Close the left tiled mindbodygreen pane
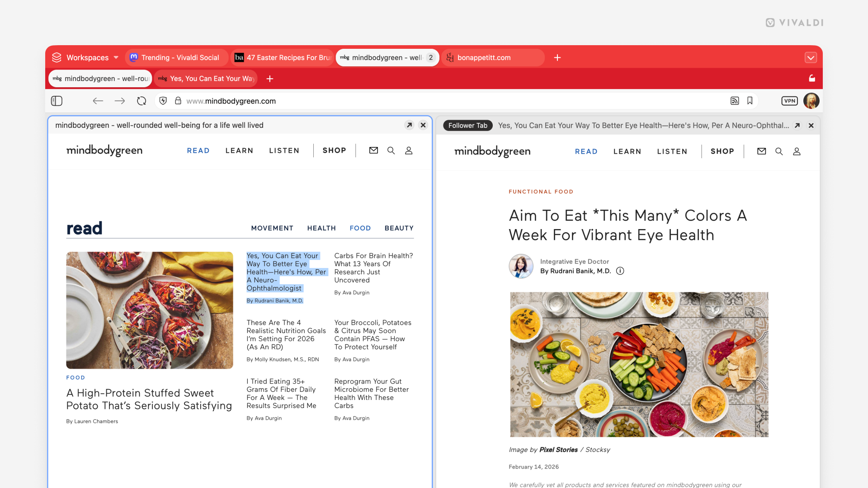Screen dimensions: 868x488 click(x=423, y=125)
